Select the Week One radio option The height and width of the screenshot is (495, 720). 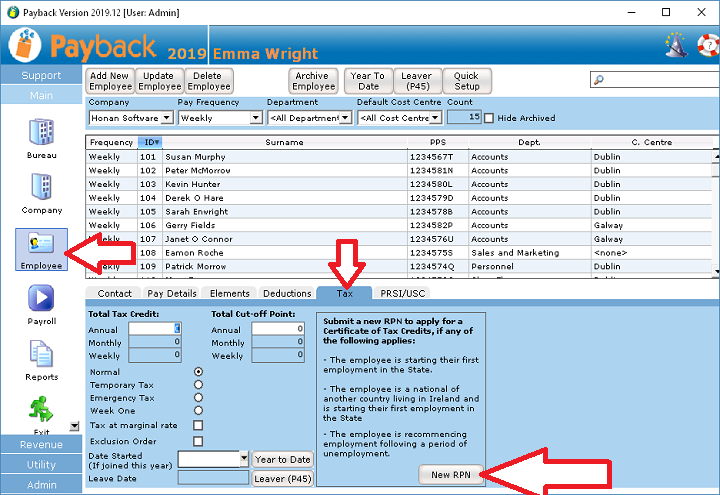point(198,411)
